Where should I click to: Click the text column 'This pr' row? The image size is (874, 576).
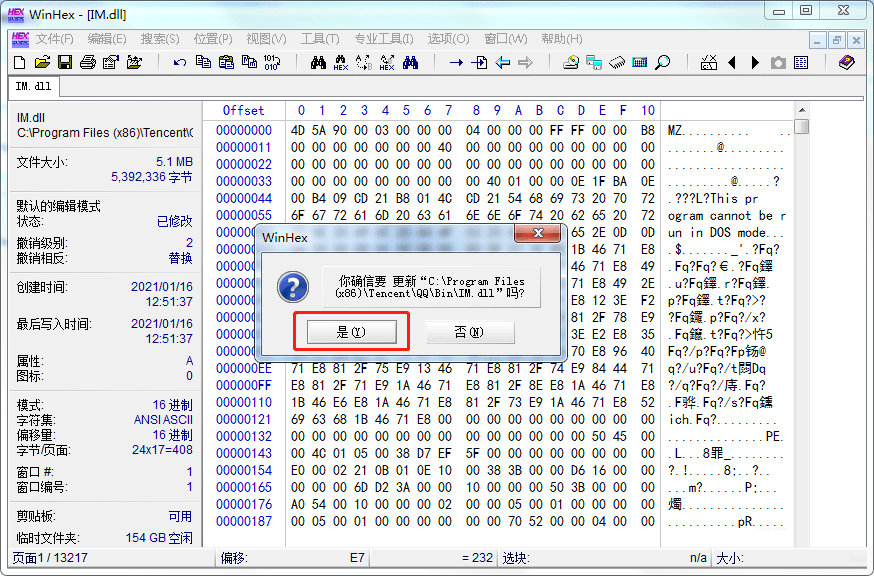pos(713,199)
